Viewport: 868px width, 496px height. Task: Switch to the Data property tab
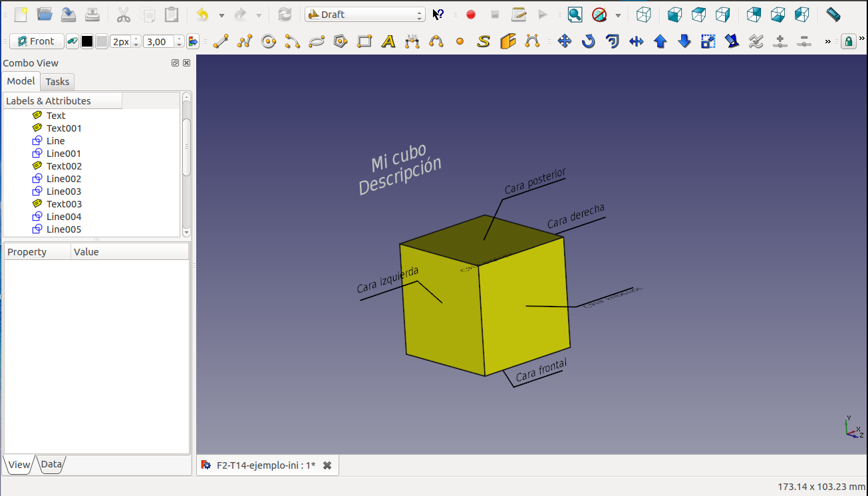click(51, 465)
